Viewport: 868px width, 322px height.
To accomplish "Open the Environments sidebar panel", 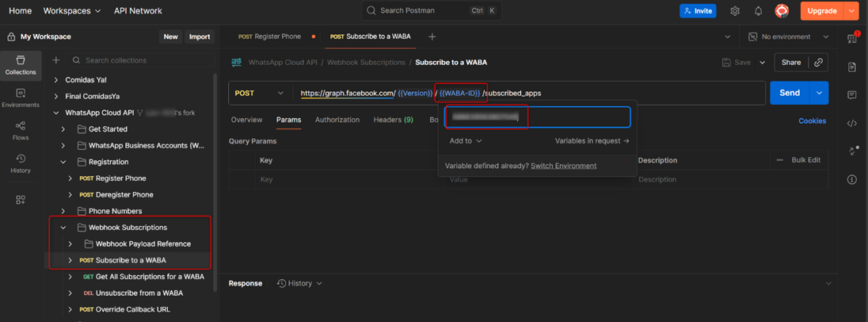I will pos(21,98).
